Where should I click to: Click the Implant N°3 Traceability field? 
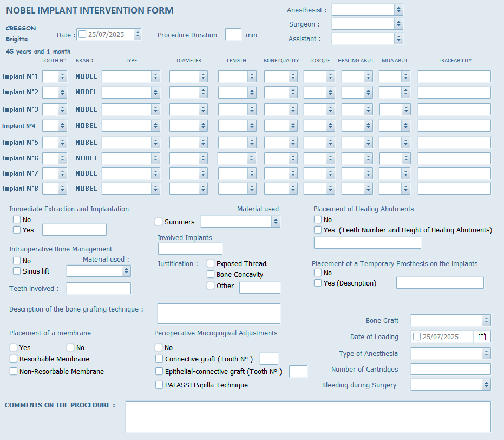coord(454,109)
